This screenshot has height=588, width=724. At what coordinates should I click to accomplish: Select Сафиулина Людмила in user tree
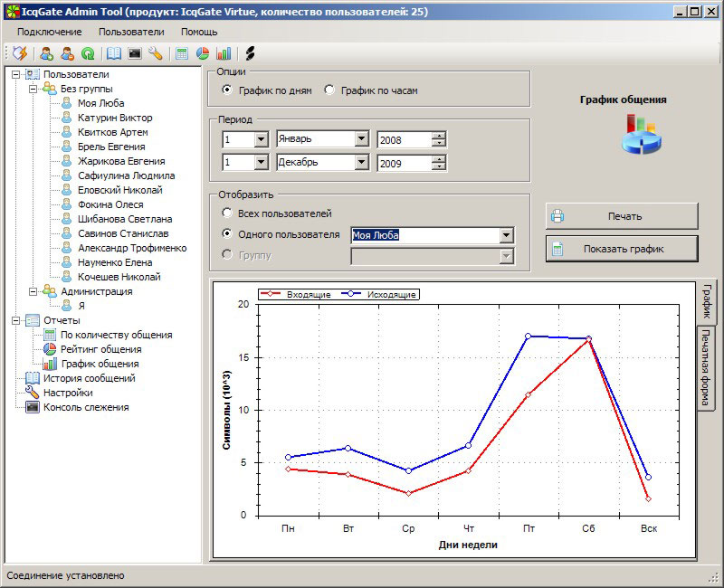coord(126,175)
